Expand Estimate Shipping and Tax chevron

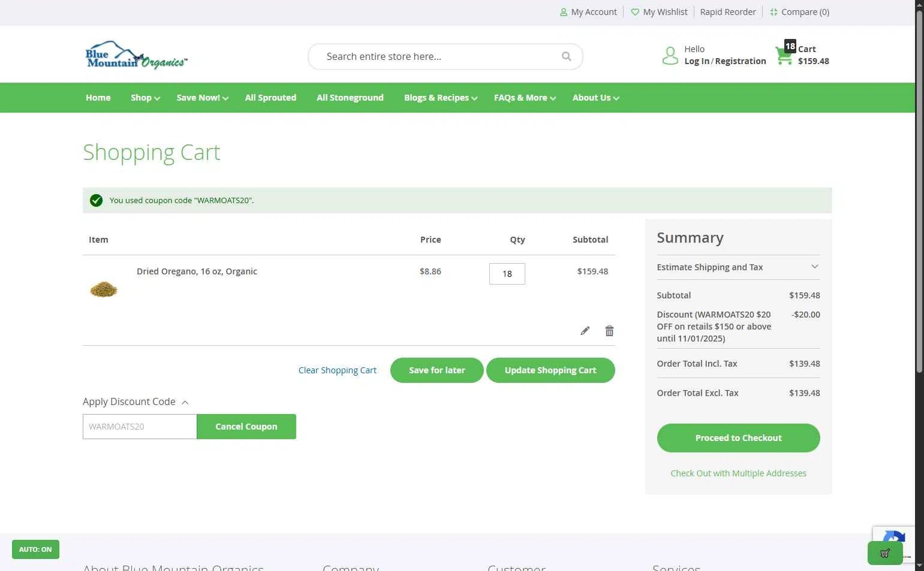point(815,267)
